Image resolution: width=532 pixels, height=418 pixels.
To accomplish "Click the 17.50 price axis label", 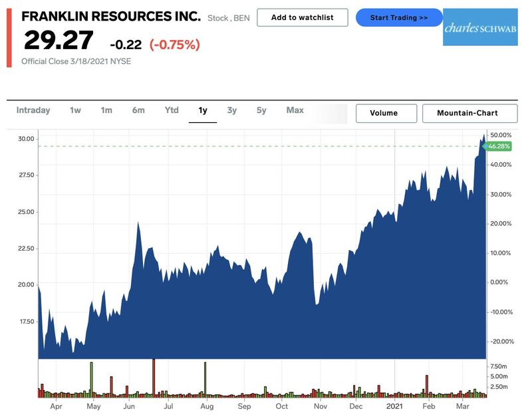I will click(x=27, y=322).
